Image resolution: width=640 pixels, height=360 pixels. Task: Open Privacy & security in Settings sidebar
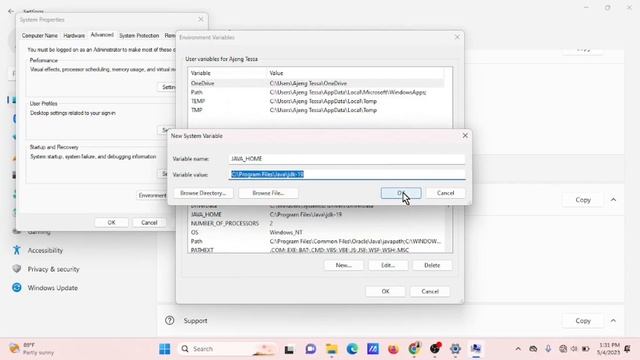point(53,269)
